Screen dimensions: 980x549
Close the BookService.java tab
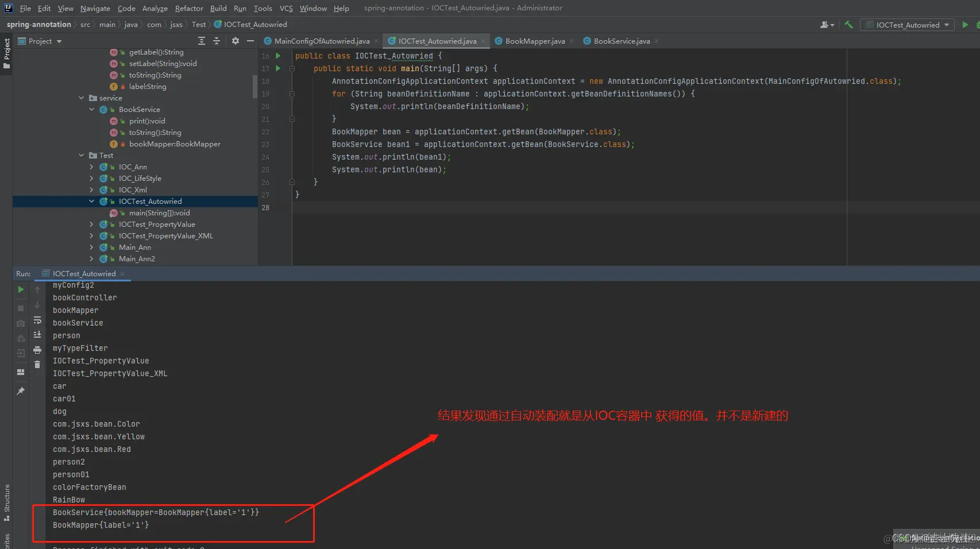(x=657, y=41)
